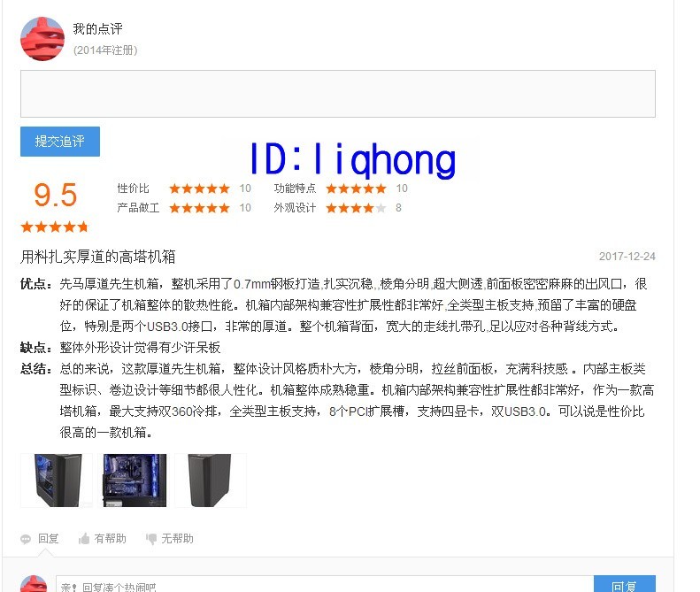Open first case photo thumbnail
Screen dimensions: 700x592
coord(57,481)
